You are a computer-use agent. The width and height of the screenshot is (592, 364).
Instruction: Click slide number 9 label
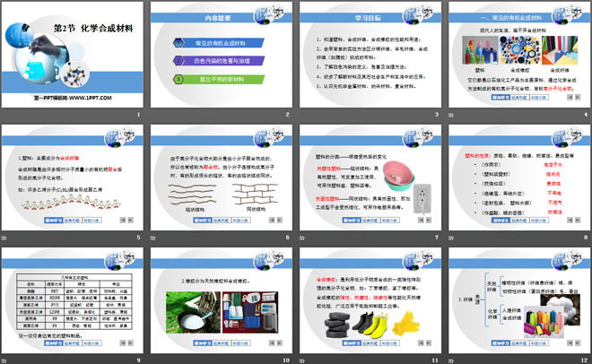pos(138,360)
